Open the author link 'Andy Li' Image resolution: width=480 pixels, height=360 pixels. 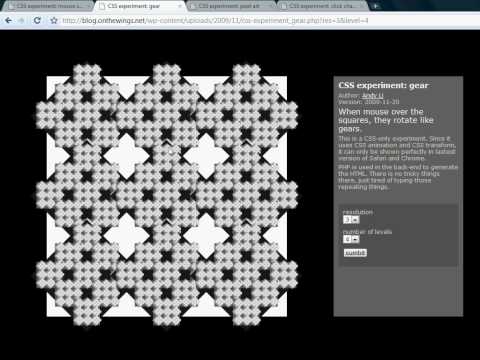coord(373,96)
